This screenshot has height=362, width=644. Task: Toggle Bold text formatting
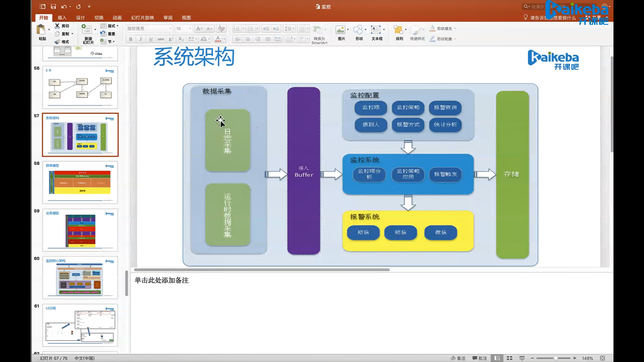[130, 39]
